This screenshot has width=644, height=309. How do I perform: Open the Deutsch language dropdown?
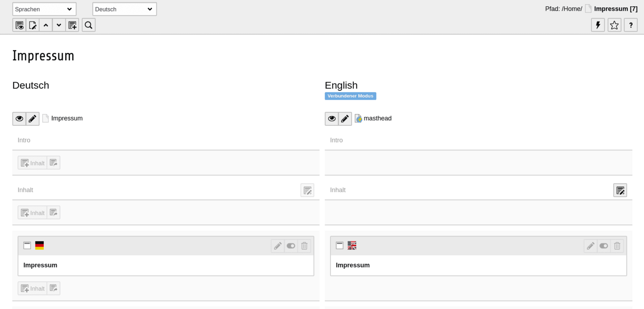click(125, 9)
